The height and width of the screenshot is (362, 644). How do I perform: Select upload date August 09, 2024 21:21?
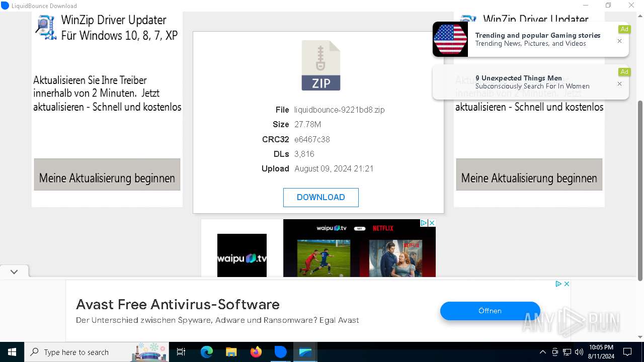334,168
